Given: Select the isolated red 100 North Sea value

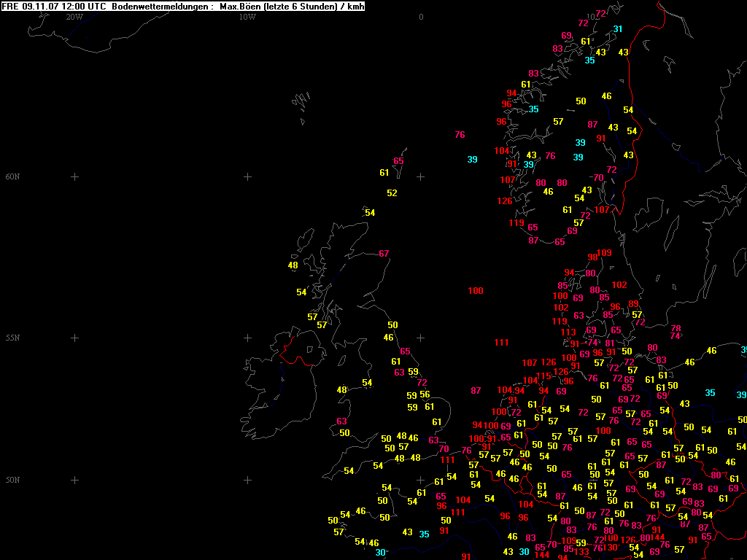Looking at the screenshot, I should click(x=476, y=291).
